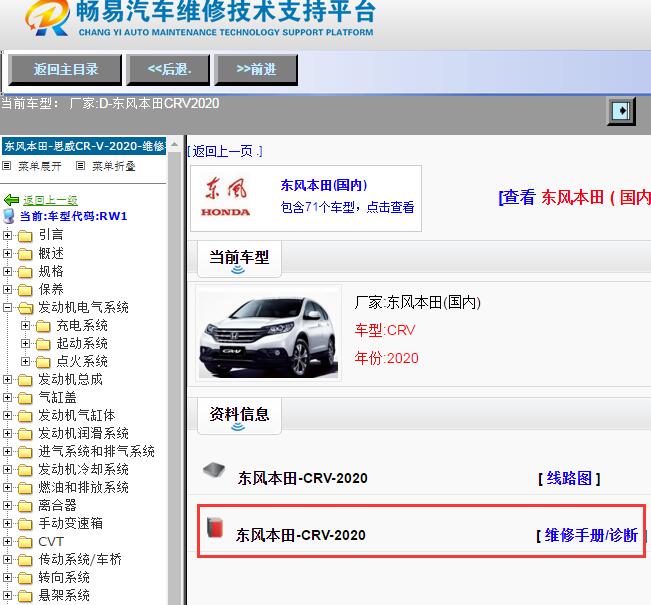651x605 pixels.
Task: Expand the 发动机总成 folder node
Action: [7, 380]
